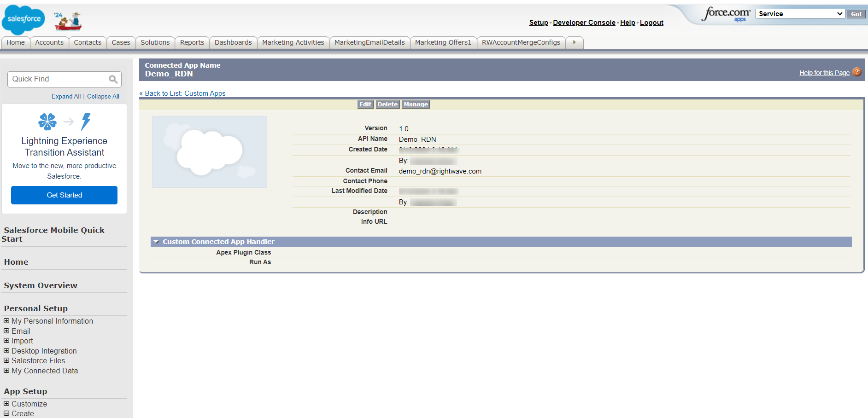Click the Salesforce cloud logo
Image resolution: width=868 pixels, height=418 pixels.
coord(23,19)
